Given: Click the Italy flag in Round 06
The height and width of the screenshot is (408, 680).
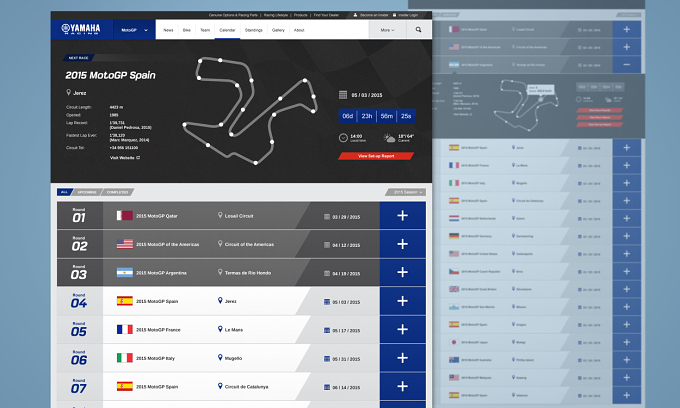Looking at the screenshot, I should point(124,358).
